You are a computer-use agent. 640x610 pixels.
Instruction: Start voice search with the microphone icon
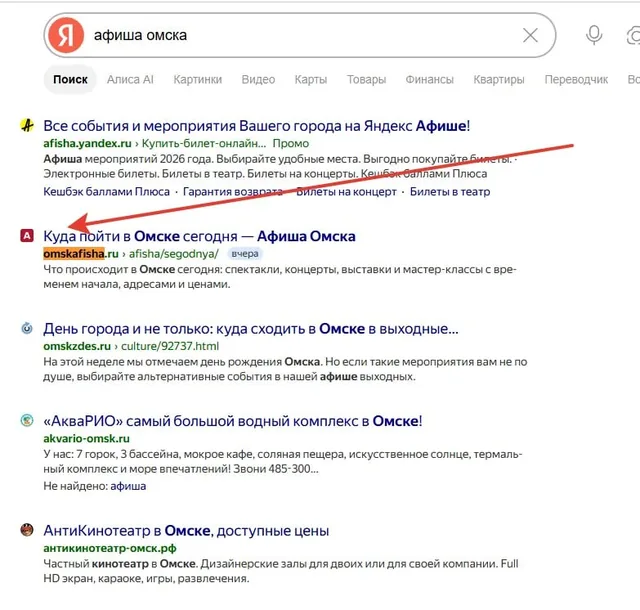594,36
